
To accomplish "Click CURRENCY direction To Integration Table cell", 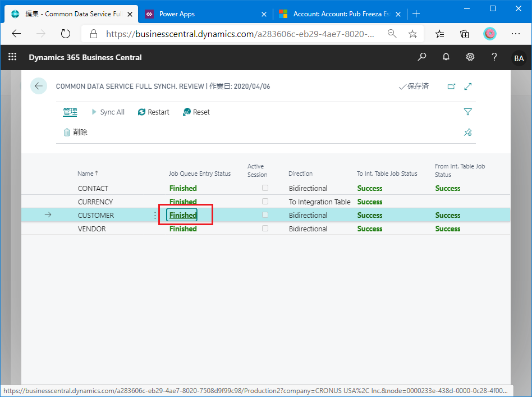I will point(319,202).
